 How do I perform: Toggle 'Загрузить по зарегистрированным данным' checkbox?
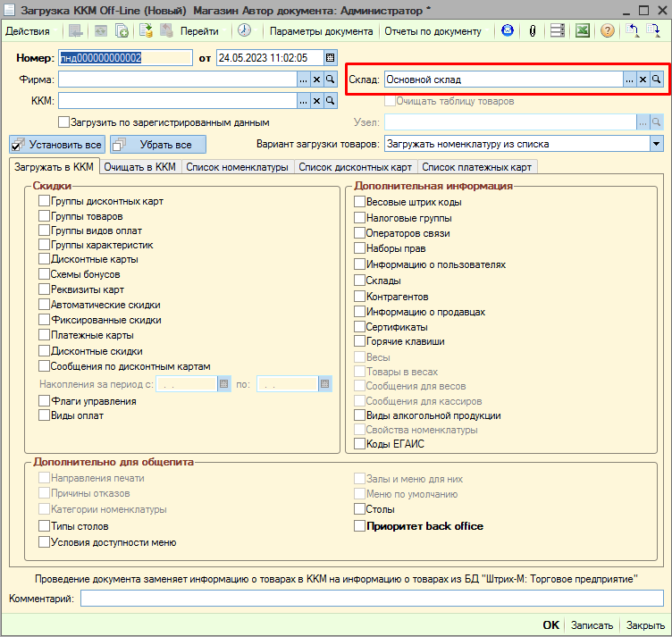pos(63,122)
